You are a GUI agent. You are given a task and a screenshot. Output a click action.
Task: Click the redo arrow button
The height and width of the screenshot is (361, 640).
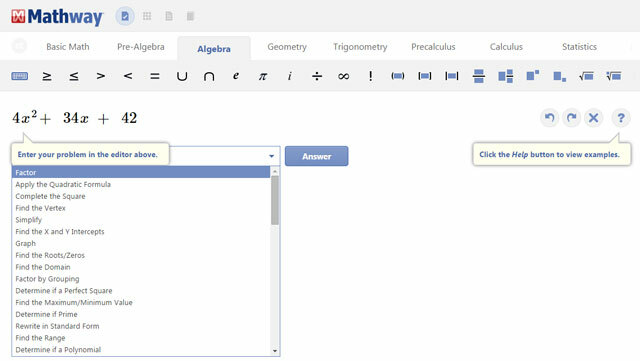pyautogui.click(x=571, y=118)
